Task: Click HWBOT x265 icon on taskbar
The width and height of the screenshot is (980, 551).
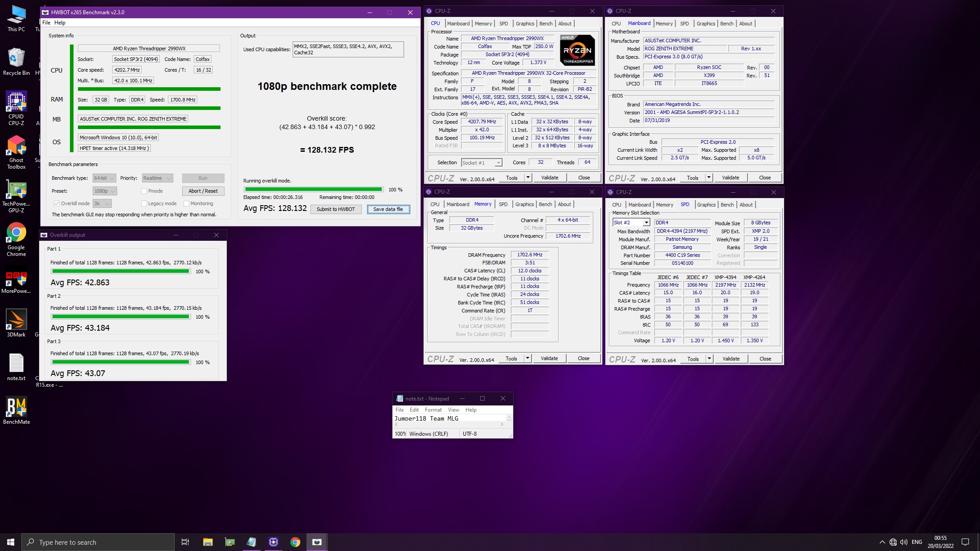Action: (x=317, y=542)
